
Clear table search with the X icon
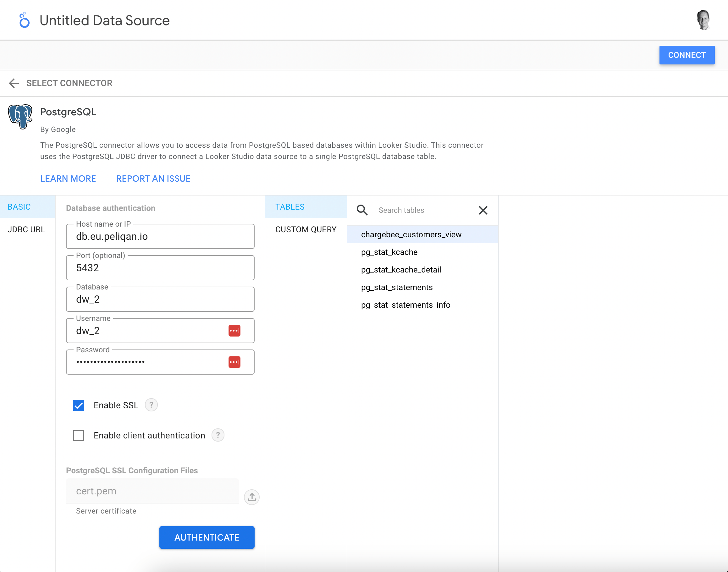(x=483, y=210)
